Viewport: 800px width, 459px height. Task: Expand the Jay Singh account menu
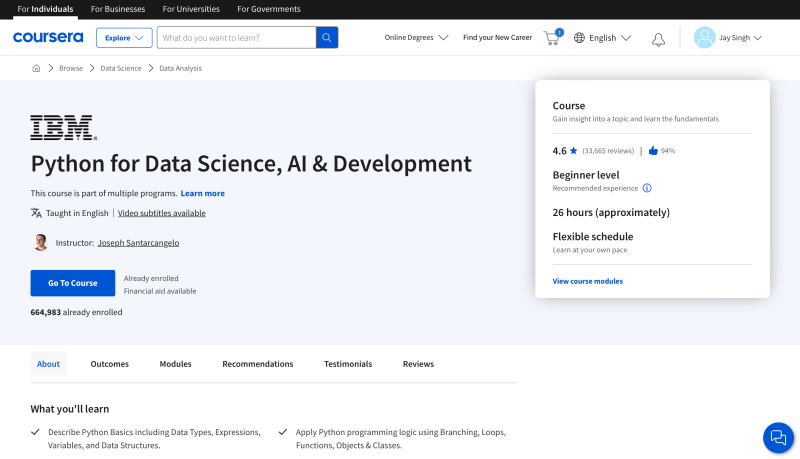pos(740,38)
